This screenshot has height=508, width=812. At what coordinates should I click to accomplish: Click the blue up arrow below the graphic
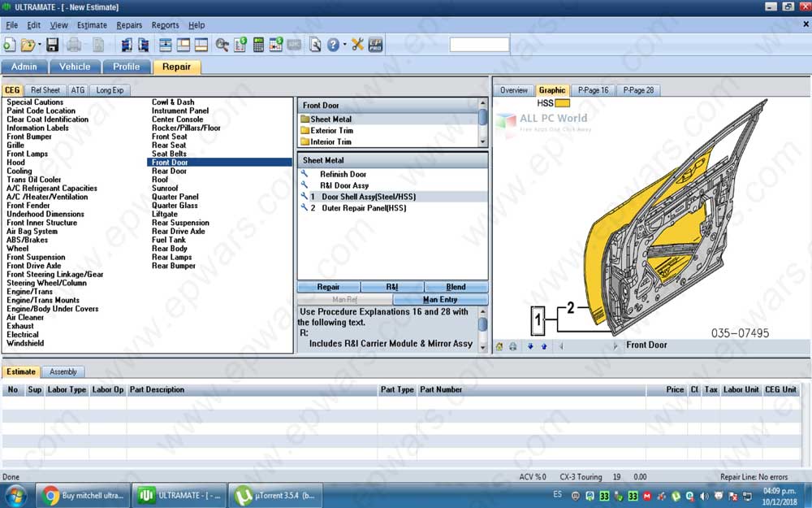tap(544, 346)
